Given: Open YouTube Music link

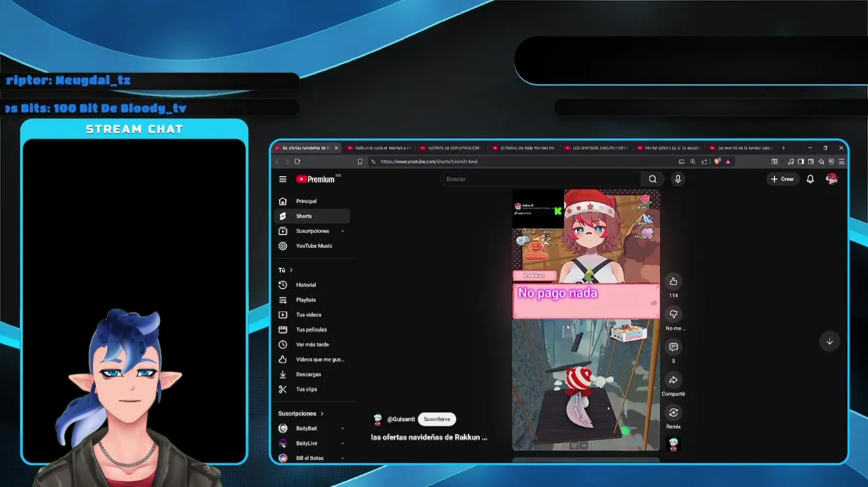Looking at the screenshot, I should tap(312, 246).
